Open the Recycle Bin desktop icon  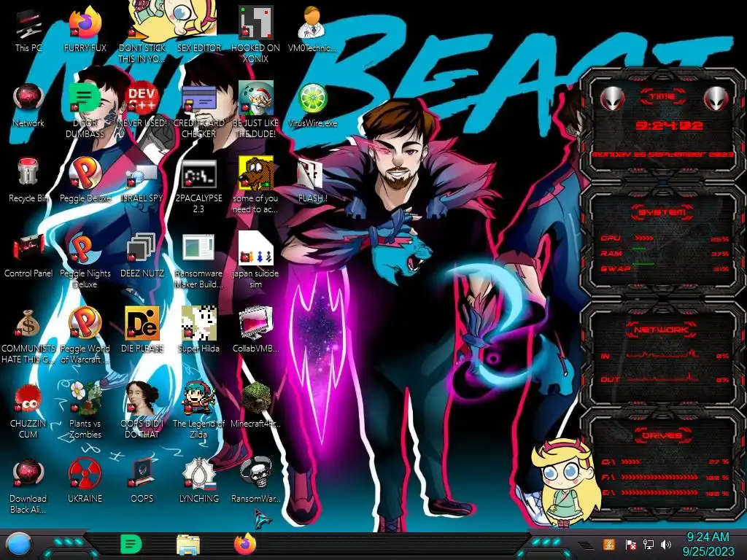pos(28,180)
